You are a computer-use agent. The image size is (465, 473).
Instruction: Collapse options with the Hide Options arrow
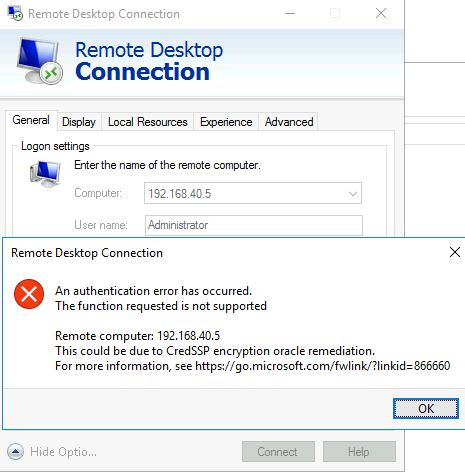point(15,452)
